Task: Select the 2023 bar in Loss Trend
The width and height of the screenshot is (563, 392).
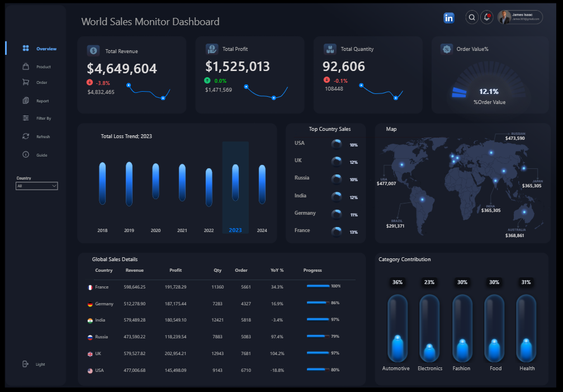Action: click(235, 183)
